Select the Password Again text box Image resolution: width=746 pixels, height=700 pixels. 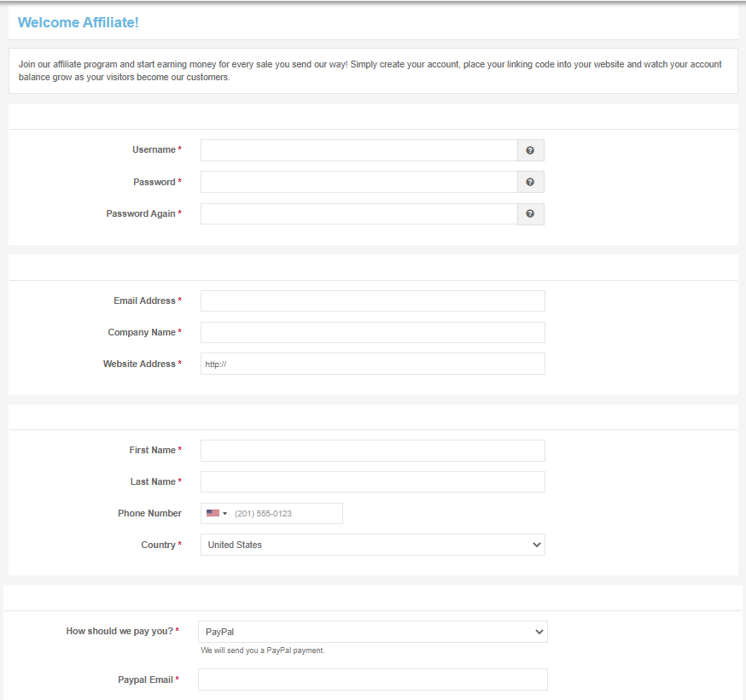359,214
